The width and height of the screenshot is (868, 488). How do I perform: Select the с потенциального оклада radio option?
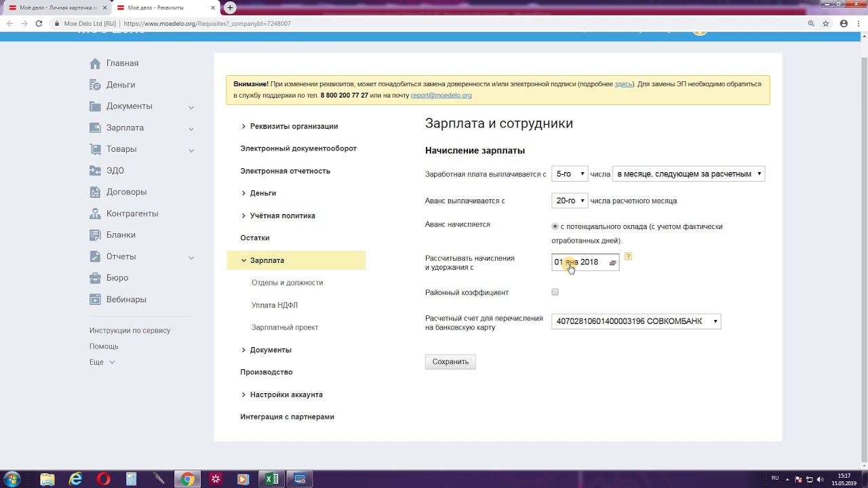pos(555,226)
